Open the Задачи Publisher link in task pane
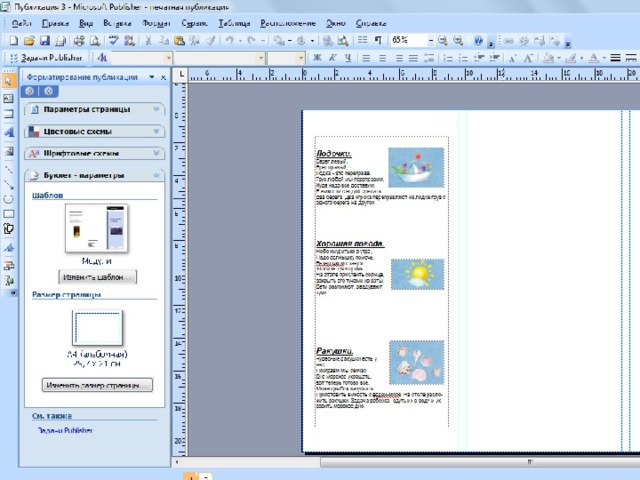Viewport: 640px width, 480px height. click(65, 430)
